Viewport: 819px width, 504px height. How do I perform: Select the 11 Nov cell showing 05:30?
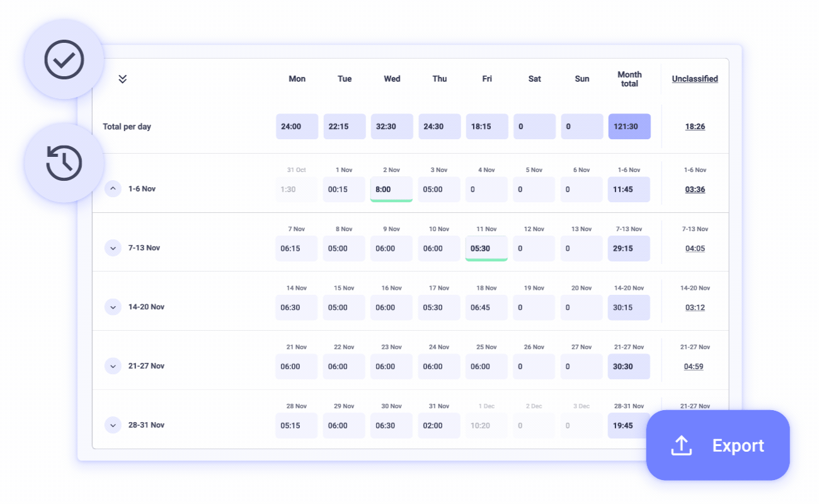[486, 249]
